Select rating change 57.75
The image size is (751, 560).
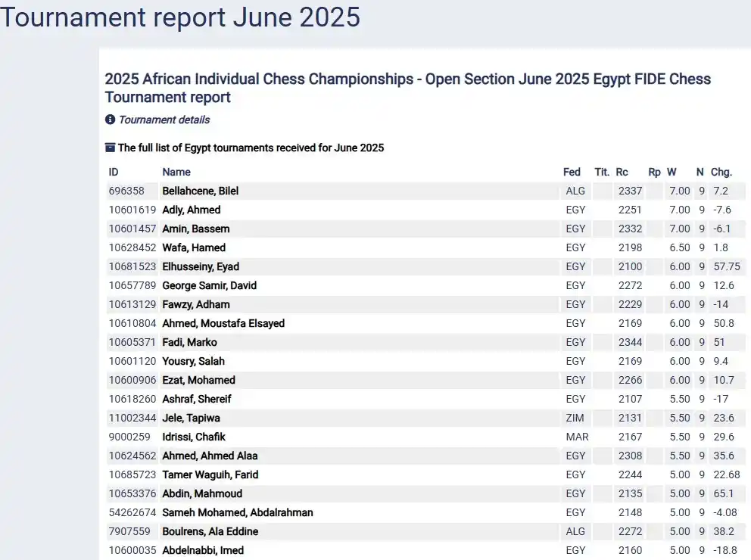727,266
